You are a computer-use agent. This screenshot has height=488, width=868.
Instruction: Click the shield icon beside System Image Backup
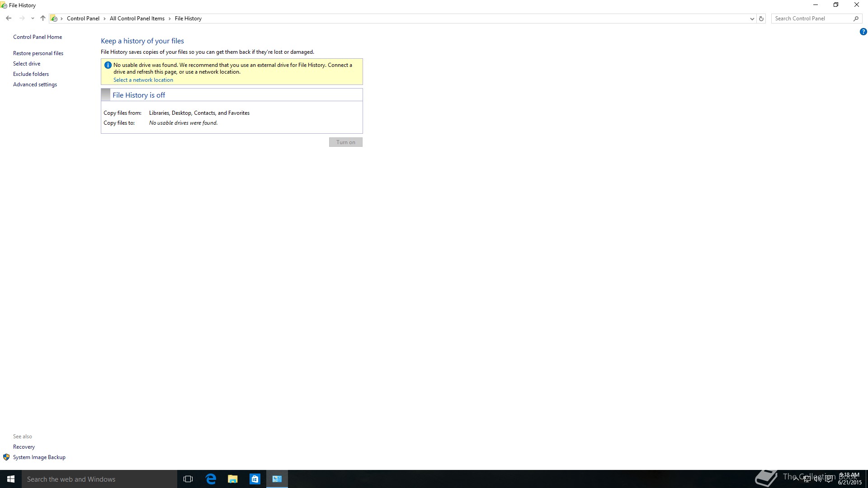click(6, 457)
